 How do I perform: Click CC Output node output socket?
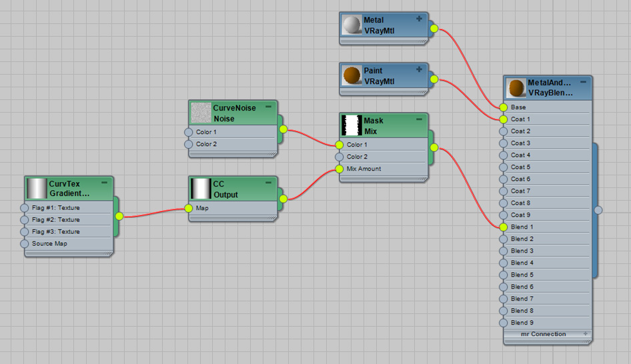pos(283,199)
